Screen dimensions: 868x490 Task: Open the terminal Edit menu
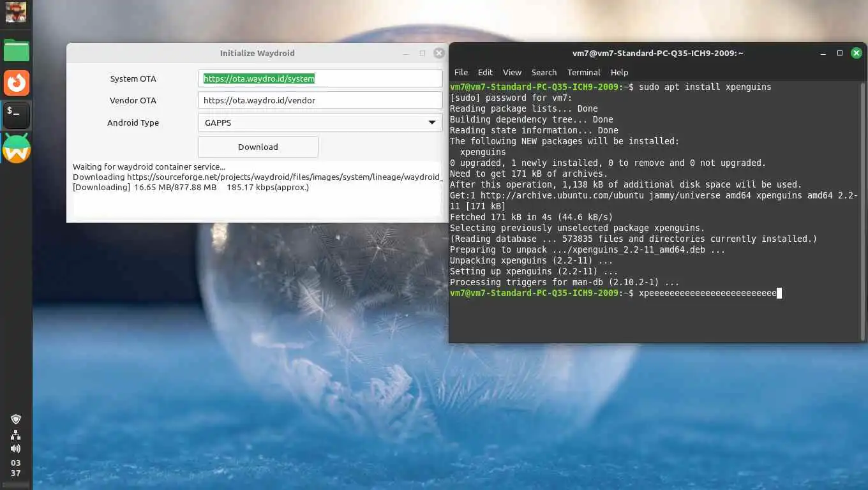point(485,72)
